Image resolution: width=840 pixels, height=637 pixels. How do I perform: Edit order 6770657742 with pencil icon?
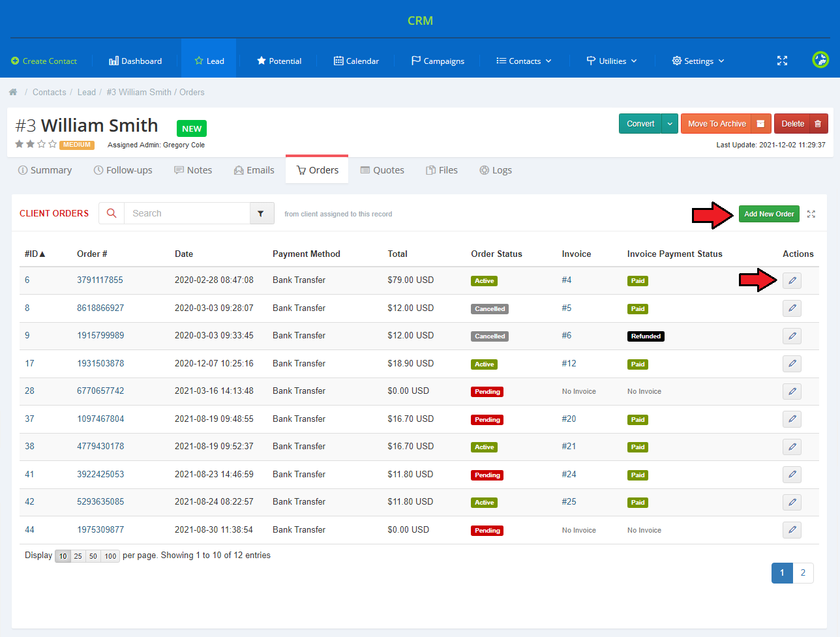tap(792, 391)
